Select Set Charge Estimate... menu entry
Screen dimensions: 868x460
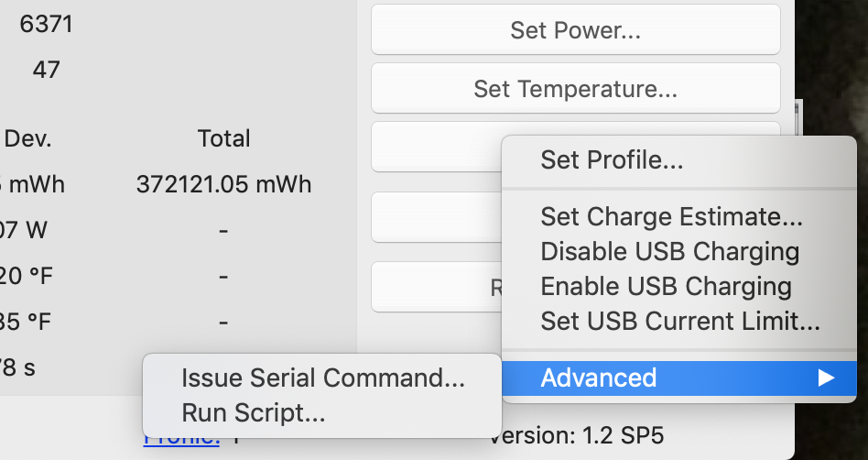[x=671, y=217]
